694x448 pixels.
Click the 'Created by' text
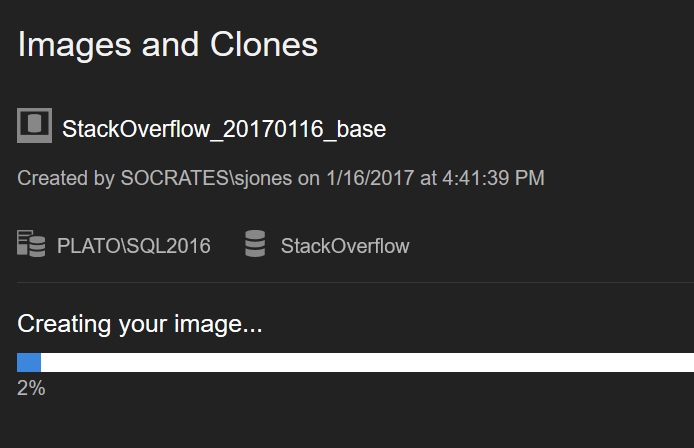click(x=65, y=179)
